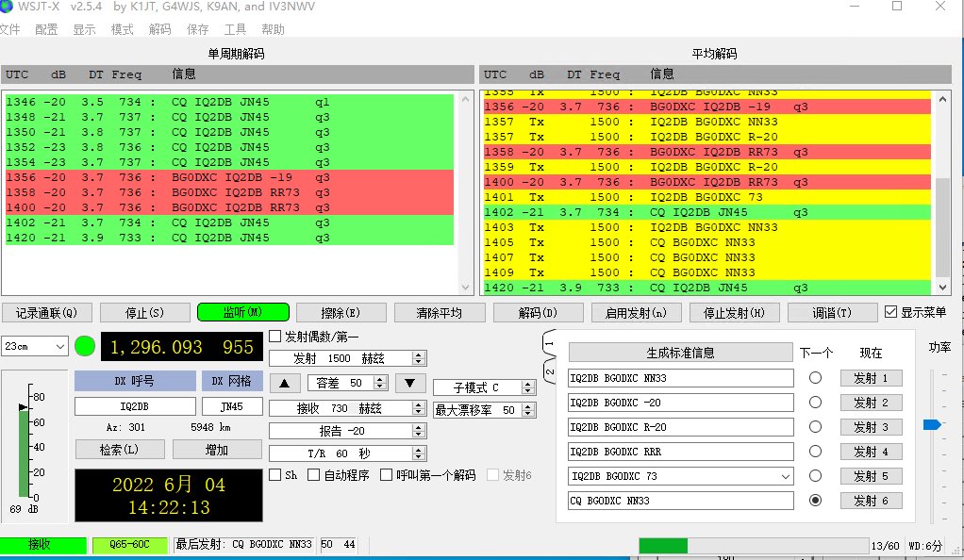Click the 停止发射(H) button
The image size is (964, 560).
[734, 313]
